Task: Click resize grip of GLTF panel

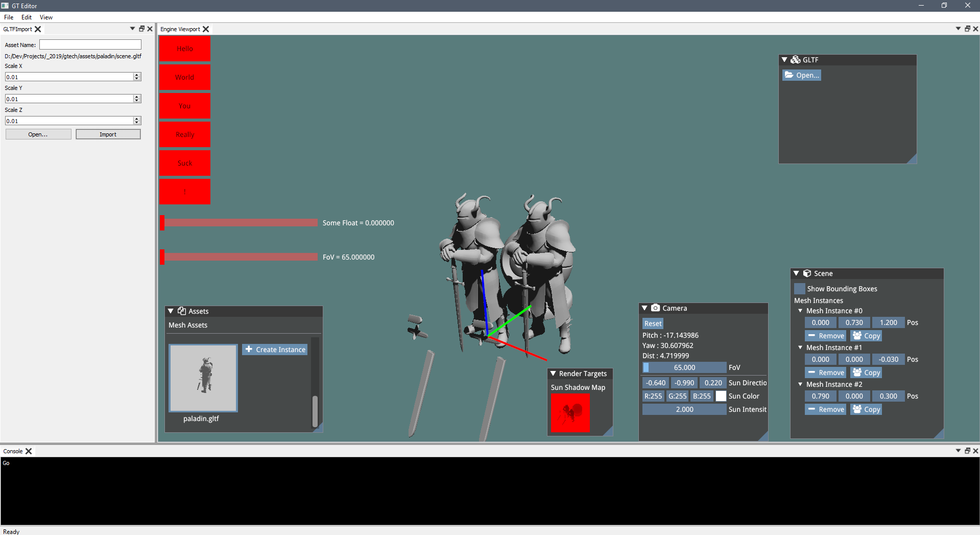Action: point(912,159)
